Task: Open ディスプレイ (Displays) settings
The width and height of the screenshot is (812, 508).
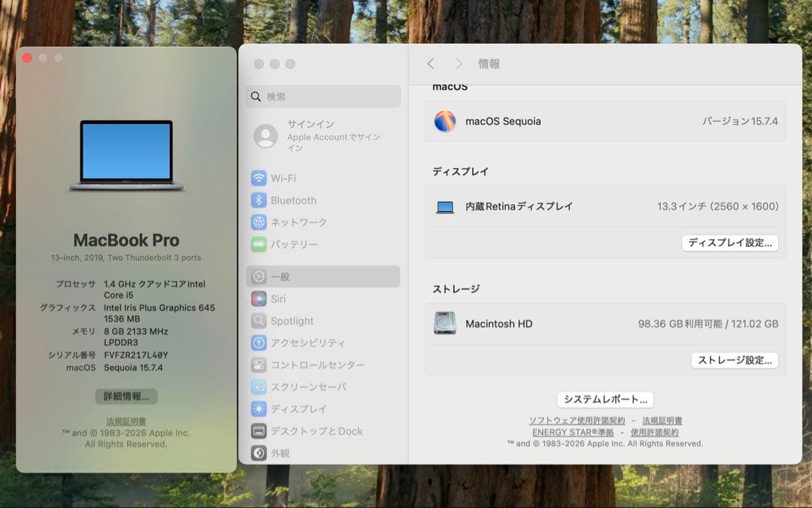Action: tap(301, 409)
